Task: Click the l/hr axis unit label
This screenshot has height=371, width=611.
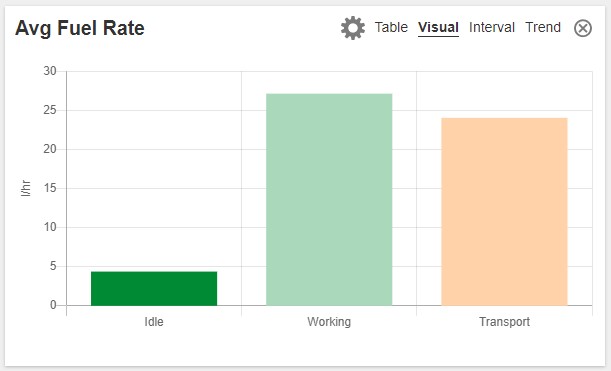Action: [25, 188]
